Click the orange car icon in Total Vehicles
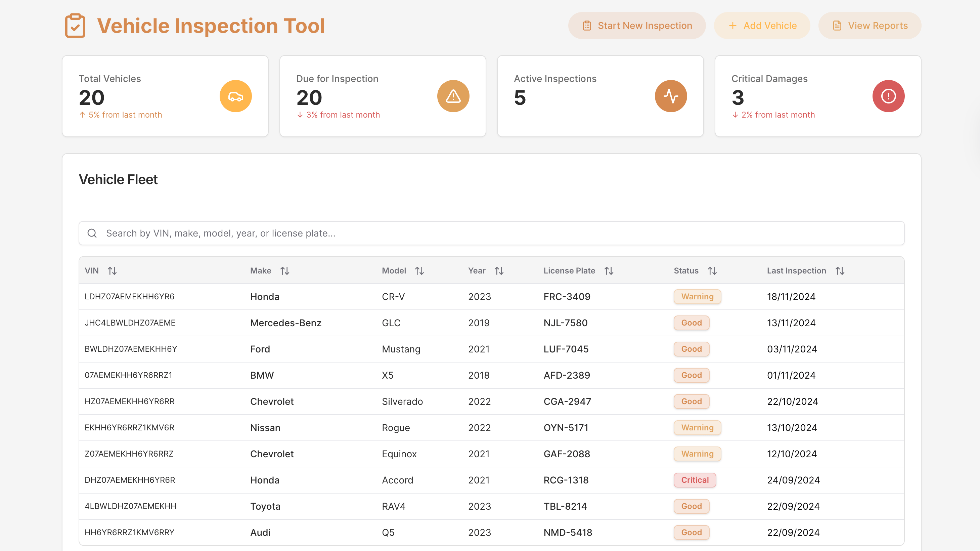 click(x=235, y=96)
